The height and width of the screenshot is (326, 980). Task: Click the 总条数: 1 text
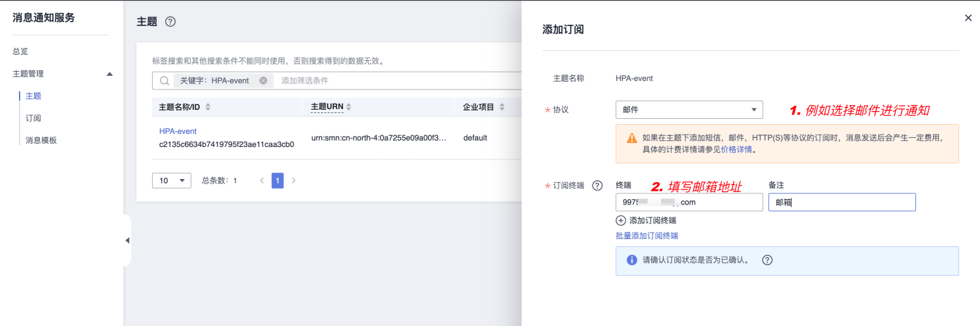pyautogui.click(x=220, y=180)
